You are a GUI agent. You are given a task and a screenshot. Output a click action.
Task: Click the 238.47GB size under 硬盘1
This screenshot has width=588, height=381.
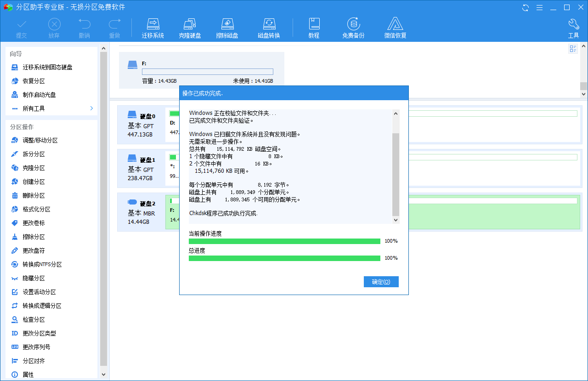click(140, 178)
